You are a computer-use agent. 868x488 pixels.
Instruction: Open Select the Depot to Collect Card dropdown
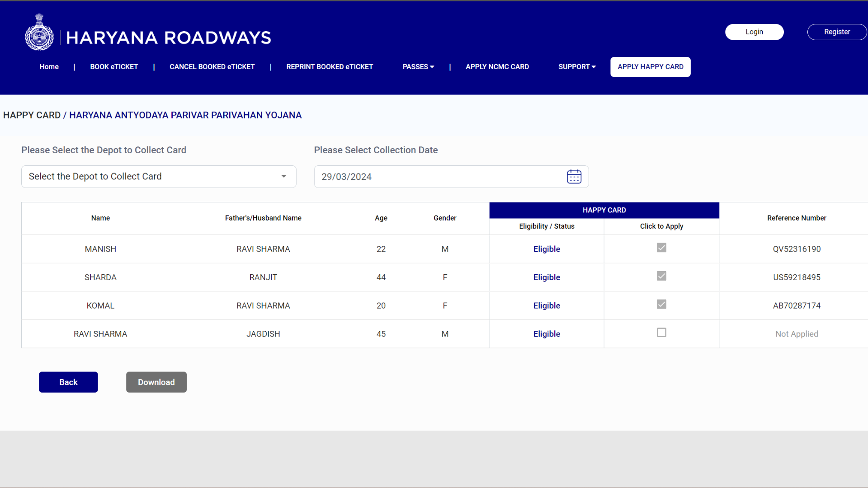tap(159, 177)
